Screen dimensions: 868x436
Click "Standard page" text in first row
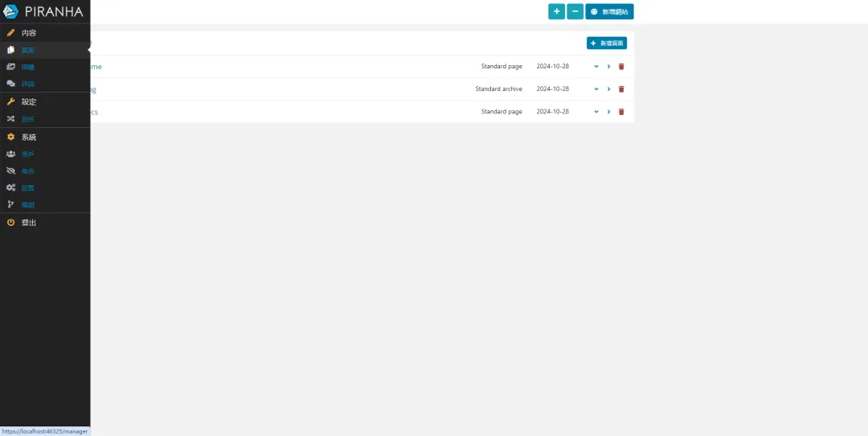[x=502, y=67]
